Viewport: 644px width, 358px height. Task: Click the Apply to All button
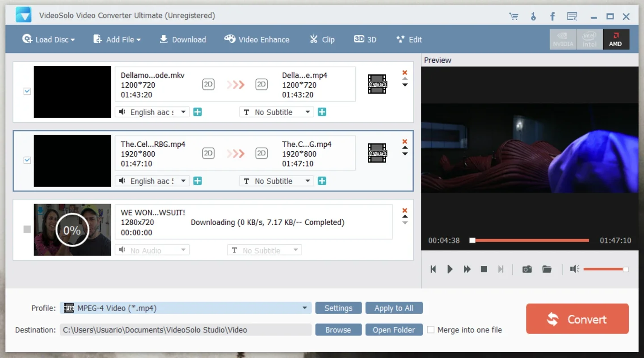click(394, 308)
